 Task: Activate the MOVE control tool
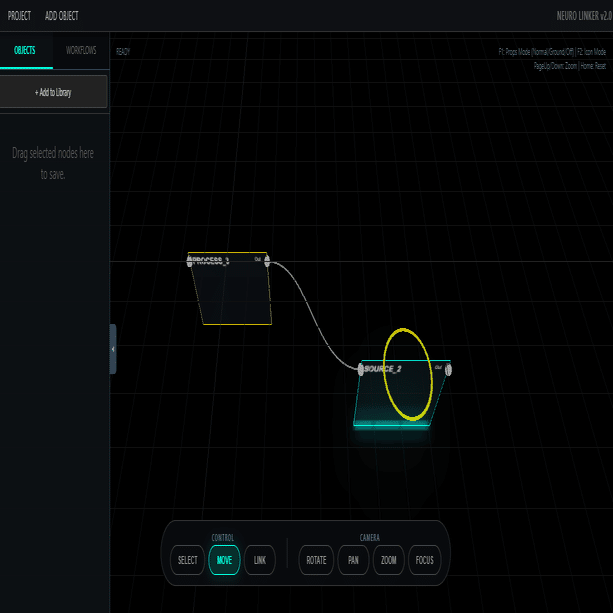pos(224,560)
